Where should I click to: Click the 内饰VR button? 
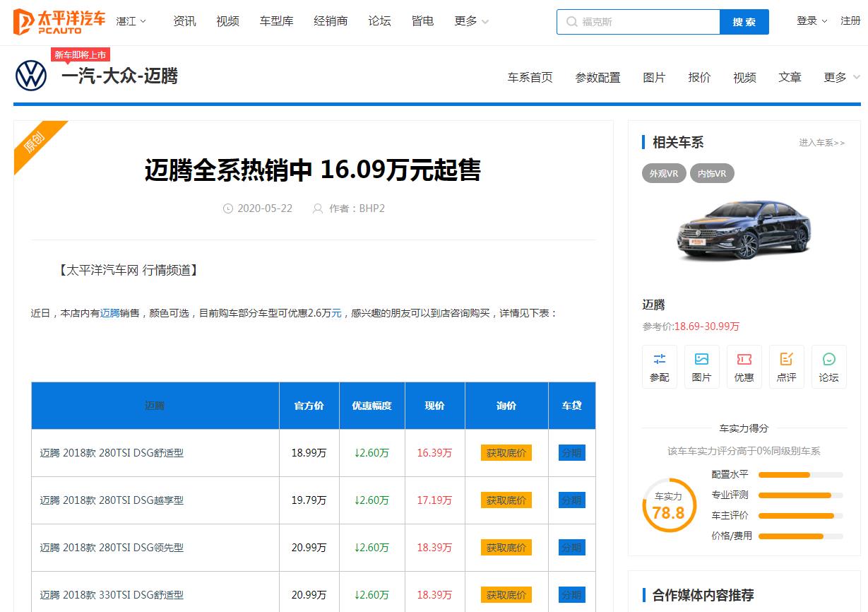coord(712,173)
